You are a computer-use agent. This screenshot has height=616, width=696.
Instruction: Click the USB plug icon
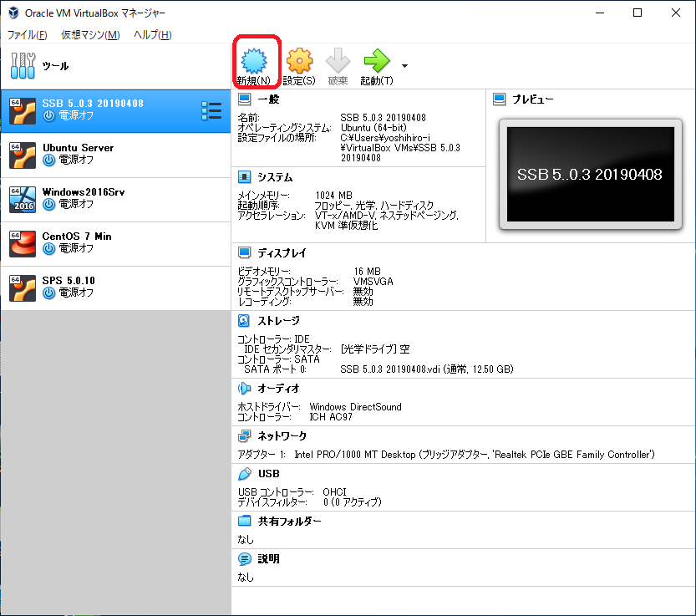pos(245,474)
